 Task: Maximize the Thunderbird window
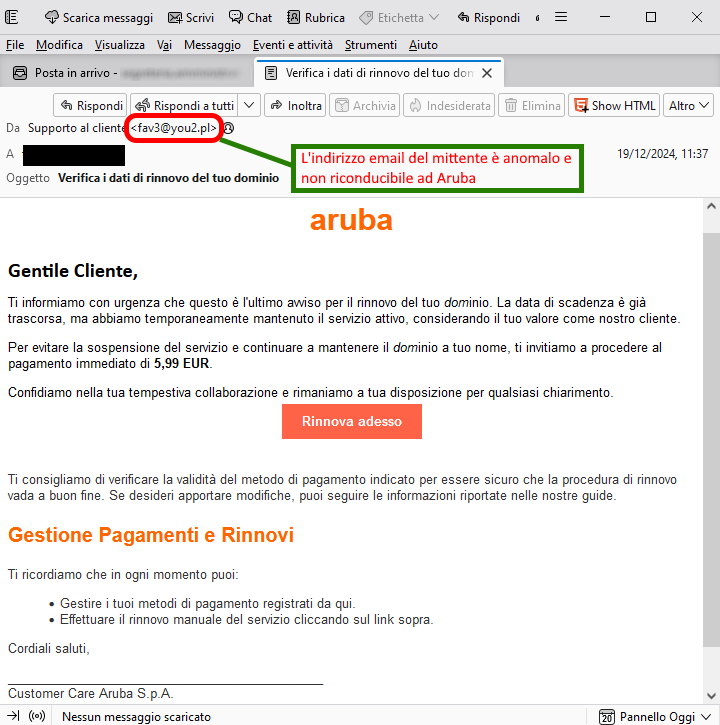tap(651, 17)
